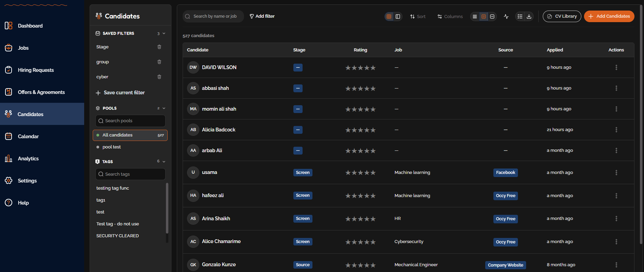This screenshot has width=644, height=272.
Task: Open the Sort options
Action: point(418,16)
